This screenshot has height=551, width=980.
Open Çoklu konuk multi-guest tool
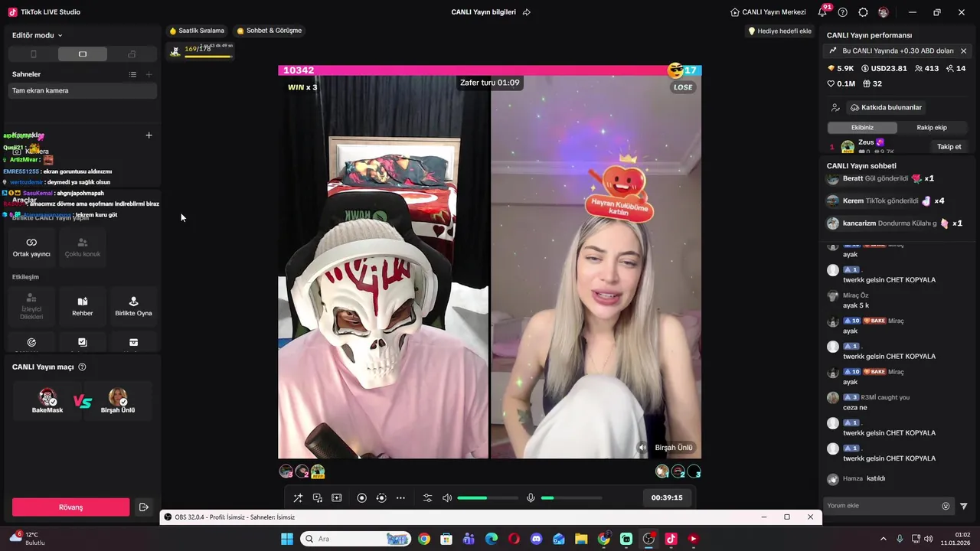point(83,247)
